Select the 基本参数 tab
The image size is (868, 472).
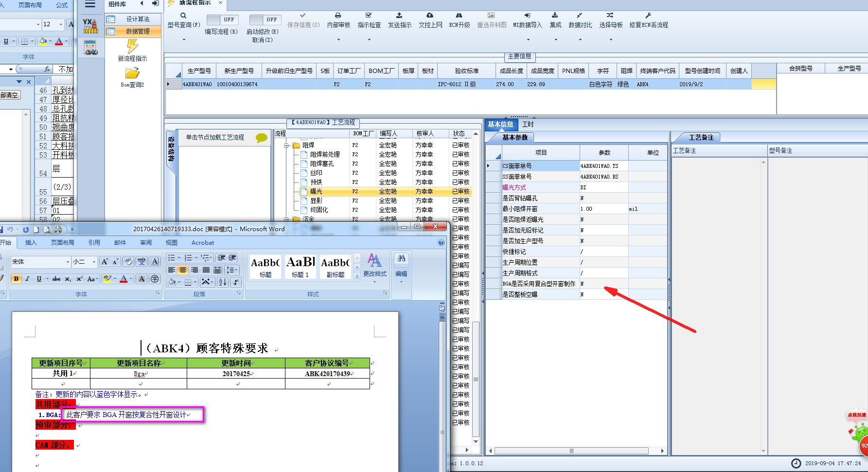[x=515, y=138]
